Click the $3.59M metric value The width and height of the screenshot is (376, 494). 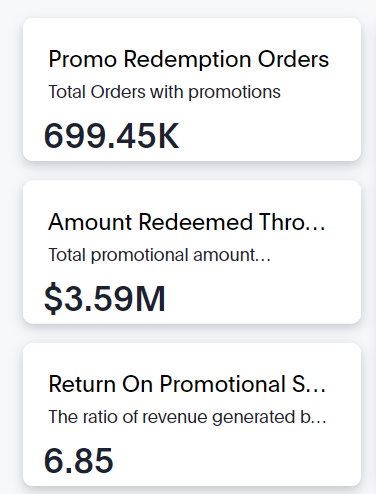[x=104, y=298]
